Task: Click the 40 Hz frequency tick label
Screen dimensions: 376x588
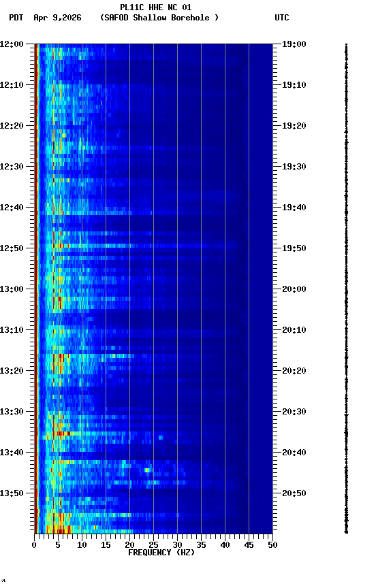Action: tap(225, 545)
